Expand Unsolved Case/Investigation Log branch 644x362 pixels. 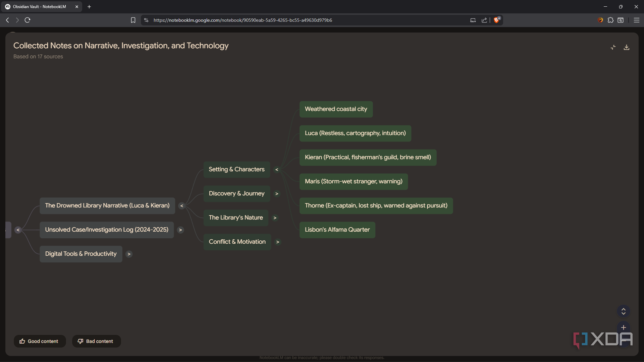(x=180, y=230)
